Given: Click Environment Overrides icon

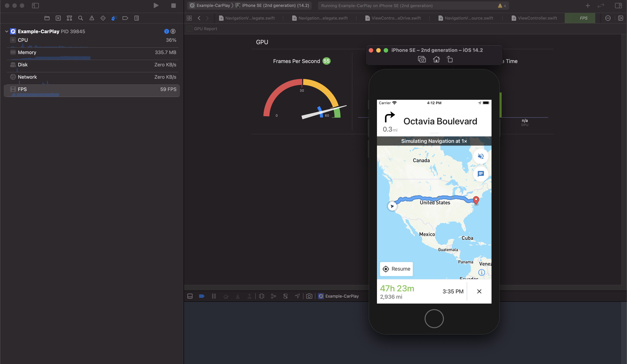Looking at the screenshot, I should [285, 296].
